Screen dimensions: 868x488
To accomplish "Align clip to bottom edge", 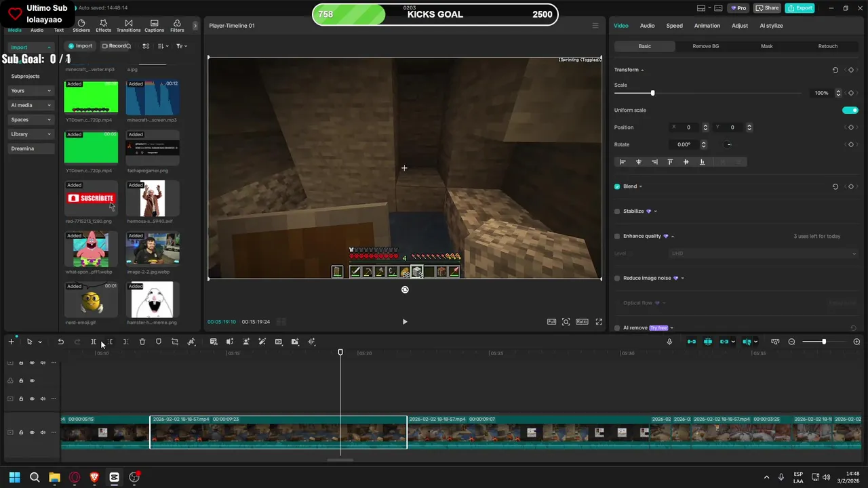I will 702,162.
